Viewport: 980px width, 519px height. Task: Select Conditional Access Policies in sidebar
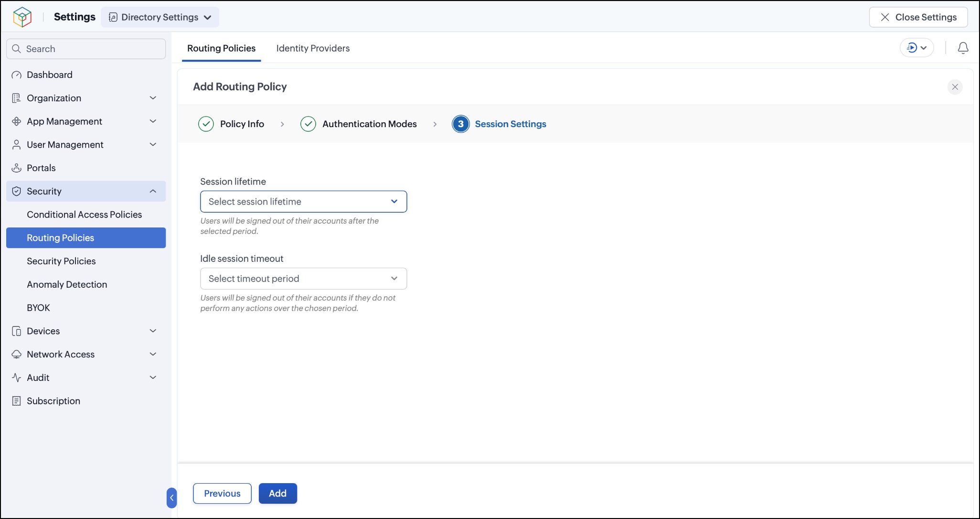[x=86, y=215]
